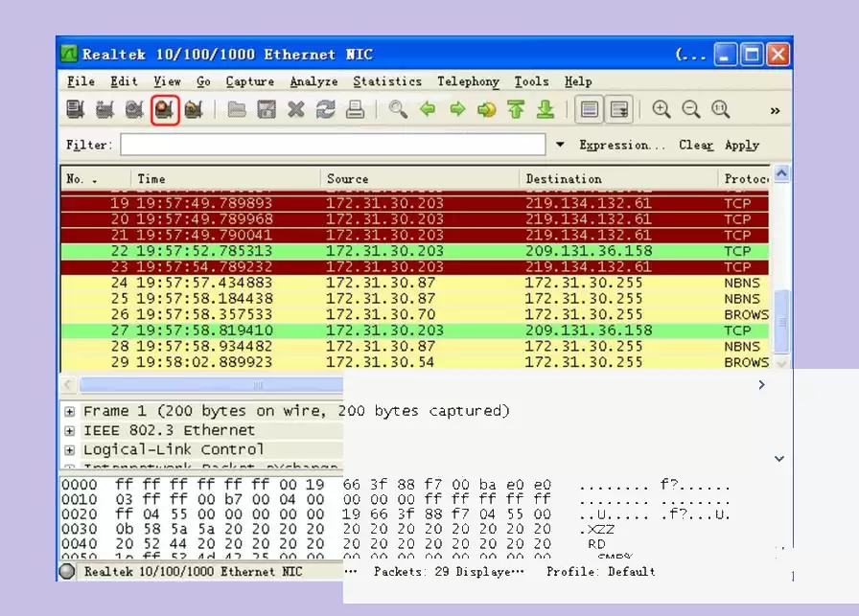Image resolution: width=859 pixels, height=616 pixels.
Task: Click the packet list vertical scrollbar thumb
Action: (x=781, y=322)
